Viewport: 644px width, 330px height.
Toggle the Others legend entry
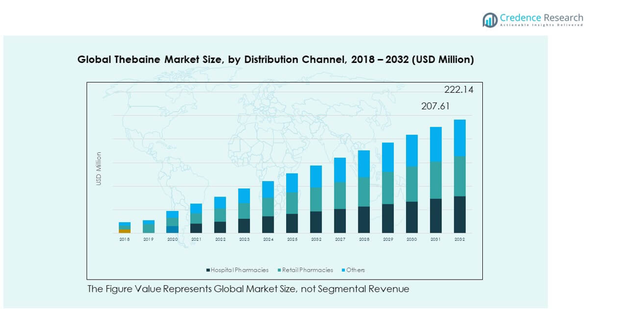coord(355,270)
